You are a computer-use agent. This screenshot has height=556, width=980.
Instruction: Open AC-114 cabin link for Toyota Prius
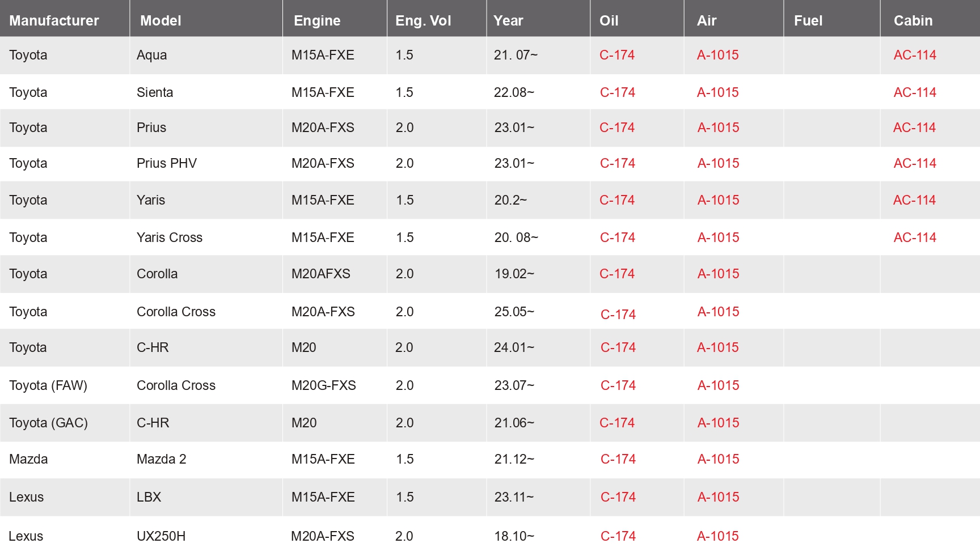pyautogui.click(x=915, y=128)
